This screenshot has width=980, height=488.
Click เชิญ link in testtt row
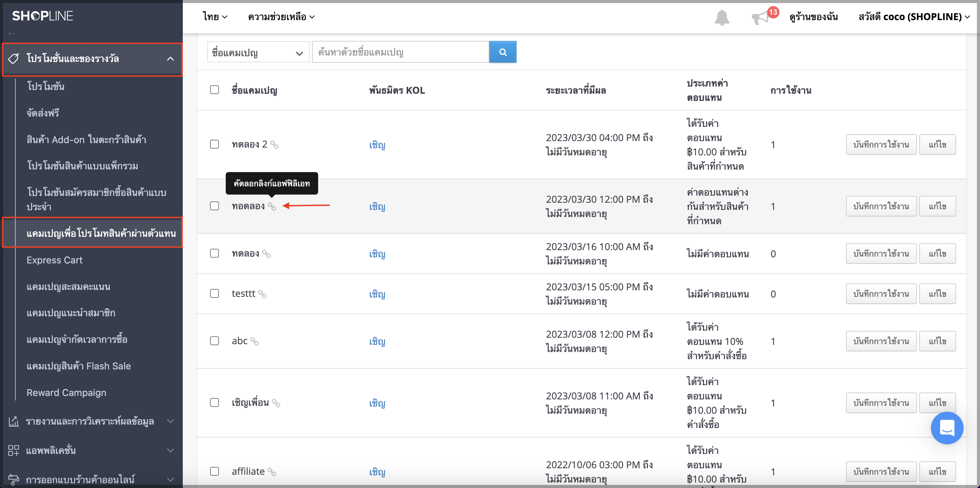(x=377, y=294)
